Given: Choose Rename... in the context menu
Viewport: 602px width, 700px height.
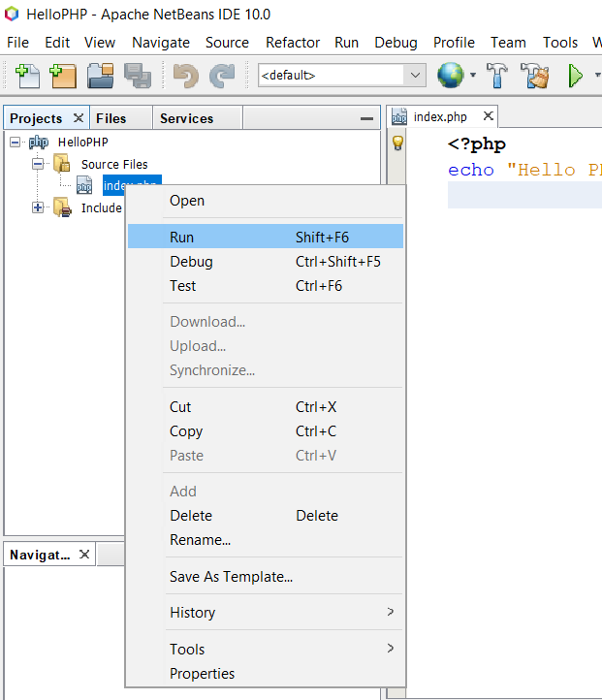Looking at the screenshot, I should (x=266, y=540).
